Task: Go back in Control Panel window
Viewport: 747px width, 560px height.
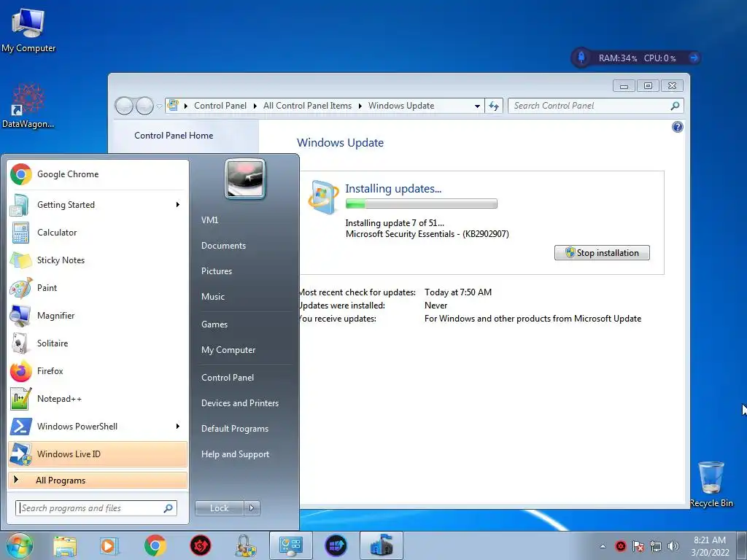Action: [x=124, y=106]
